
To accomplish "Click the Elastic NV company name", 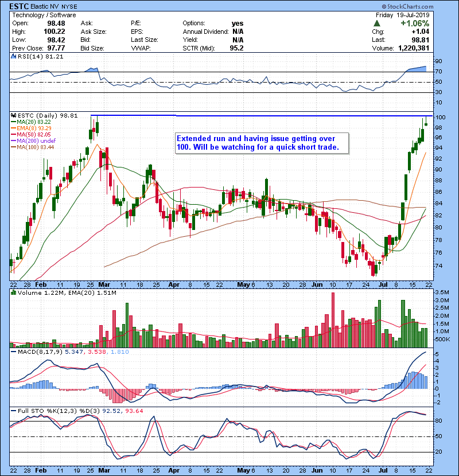I will click(45, 7).
